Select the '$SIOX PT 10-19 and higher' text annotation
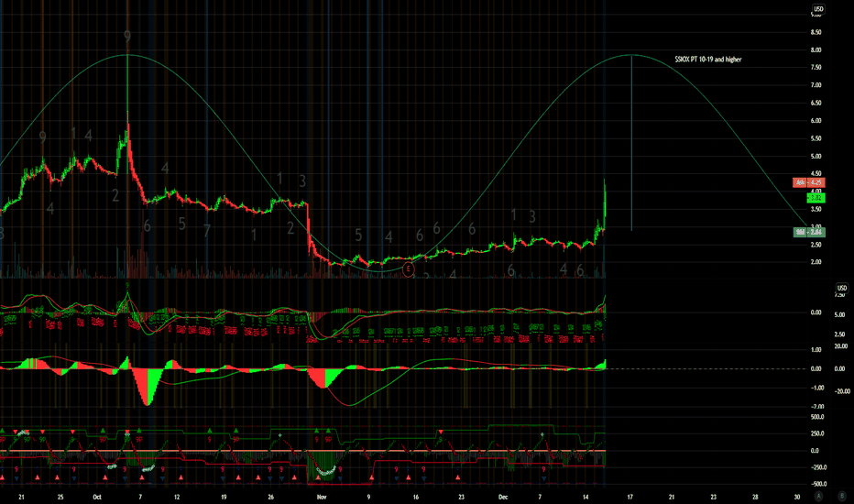The width and height of the screenshot is (854, 504). point(708,60)
